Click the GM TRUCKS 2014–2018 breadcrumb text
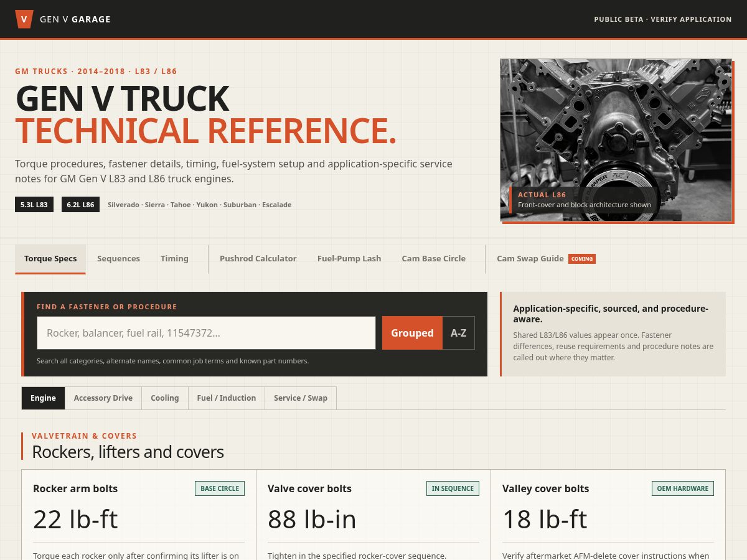Image resolution: width=747 pixels, height=560 pixels. pos(96,72)
